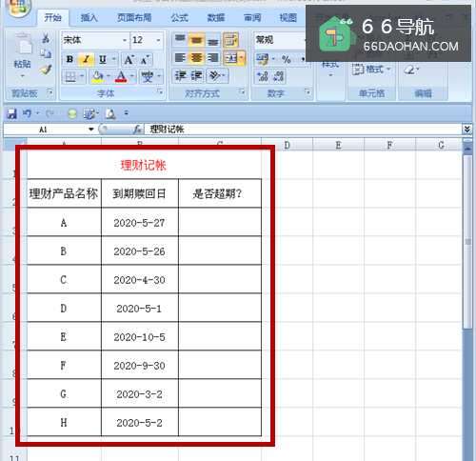Click the Undo arrow icon
The image size is (476, 461).
(x=27, y=113)
